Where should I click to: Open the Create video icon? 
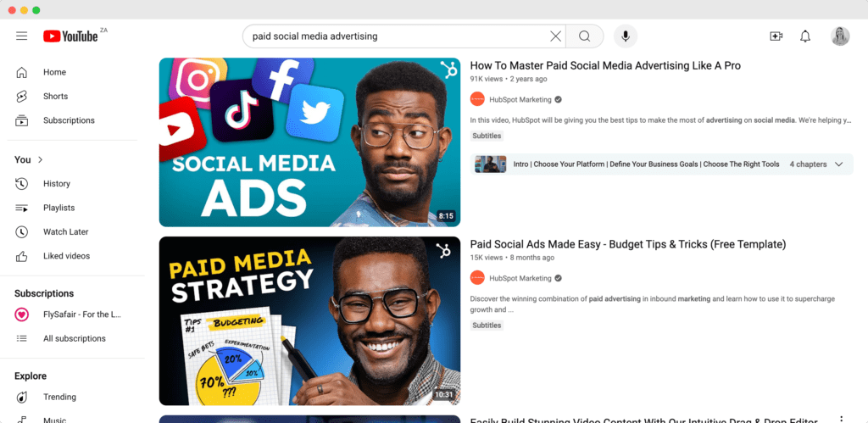point(776,36)
